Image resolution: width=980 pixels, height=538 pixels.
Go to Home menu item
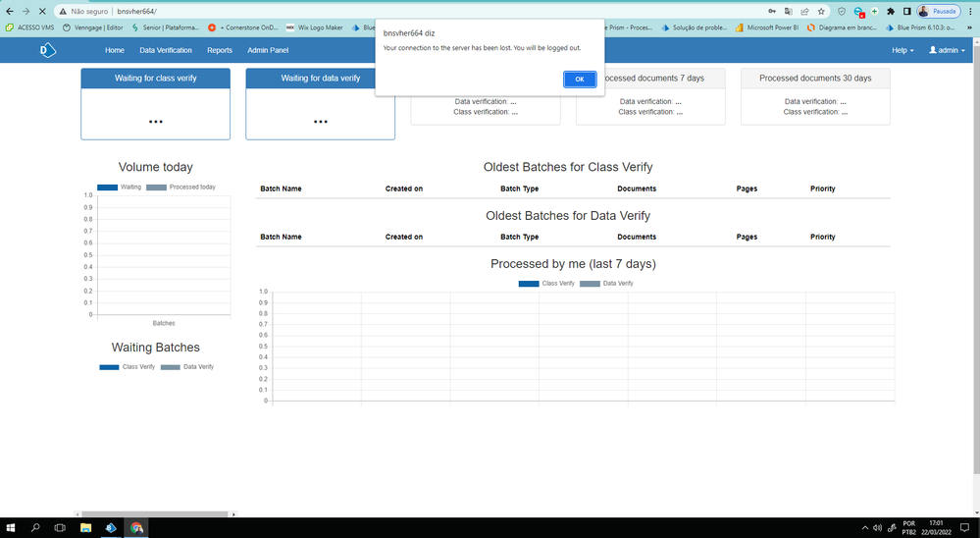(115, 50)
